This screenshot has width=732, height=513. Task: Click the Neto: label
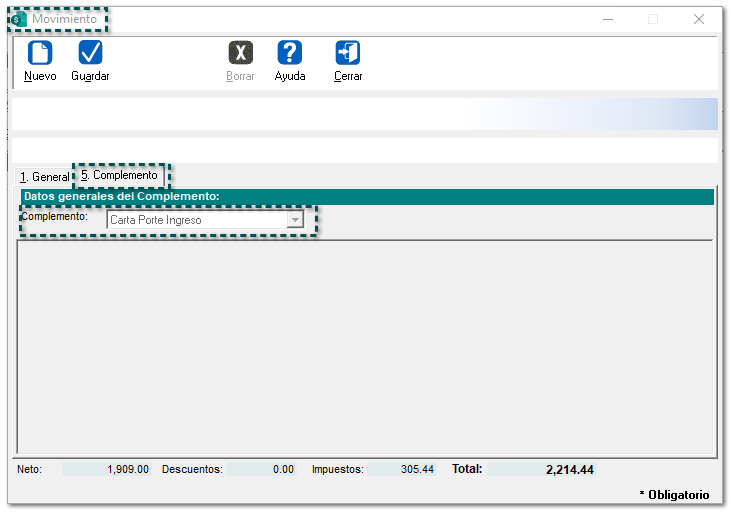pyautogui.click(x=29, y=469)
